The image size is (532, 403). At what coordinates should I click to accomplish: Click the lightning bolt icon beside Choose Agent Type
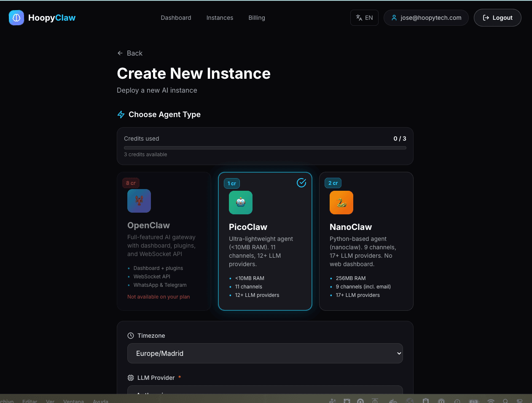(x=121, y=114)
